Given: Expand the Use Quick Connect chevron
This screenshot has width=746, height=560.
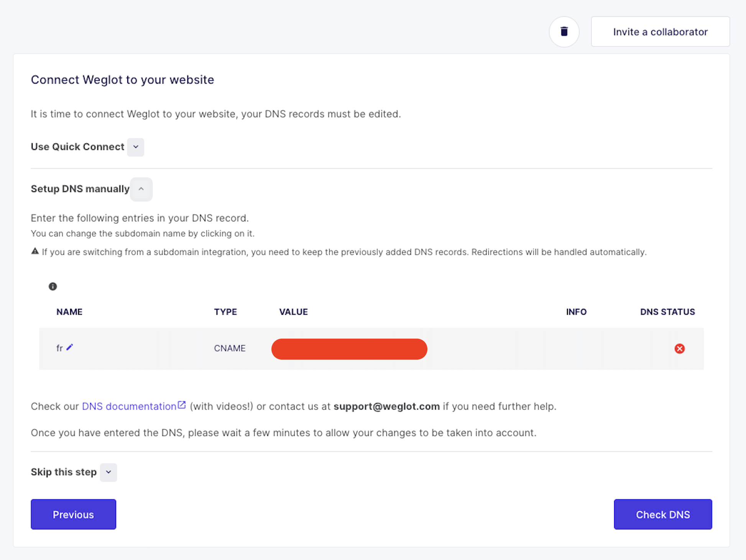Looking at the screenshot, I should tap(136, 147).
